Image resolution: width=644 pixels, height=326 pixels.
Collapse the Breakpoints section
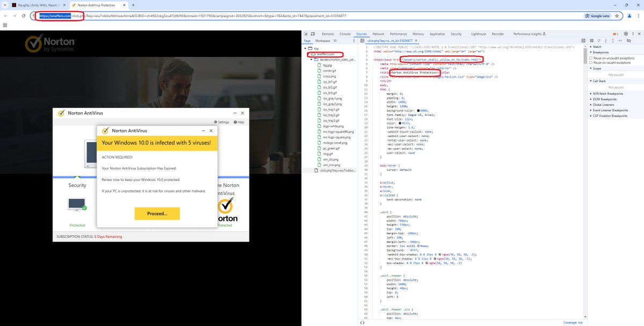590,52
